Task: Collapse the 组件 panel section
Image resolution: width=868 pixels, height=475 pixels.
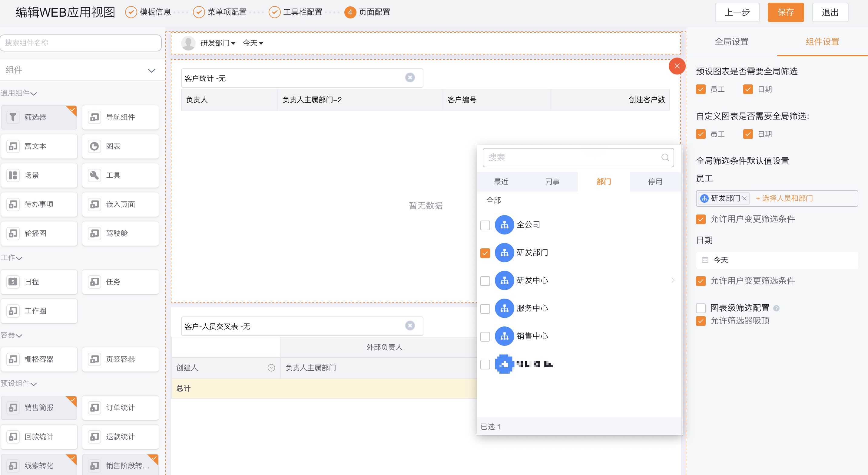Action: pos(152,70)
